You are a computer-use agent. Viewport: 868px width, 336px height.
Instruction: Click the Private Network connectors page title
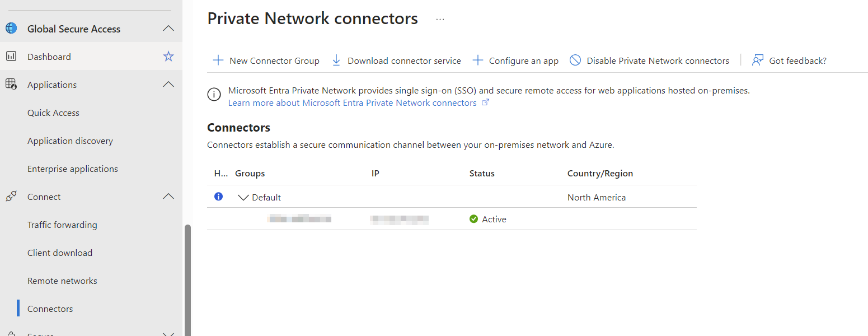312,18
